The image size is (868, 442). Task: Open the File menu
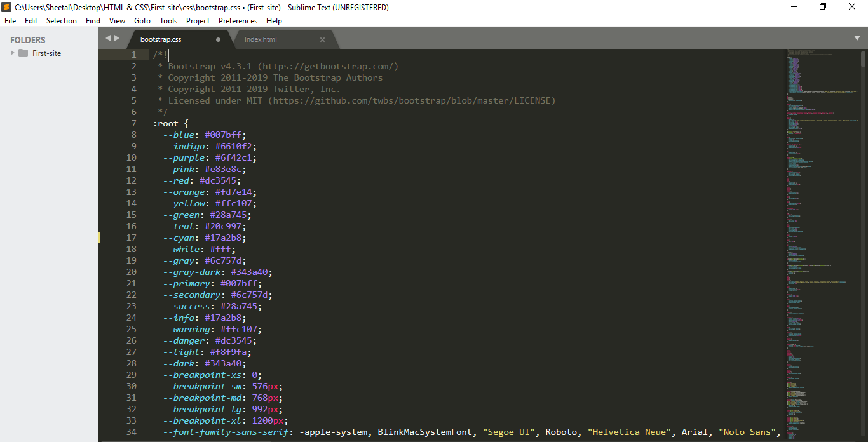[10, 21]
